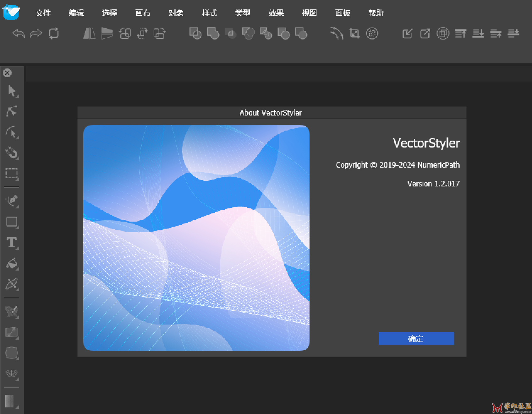Image resolution: width=532 pixels, height=414 pixels.
Task: Click the fourth boolean shape operation icon
Action: point(248,33)
